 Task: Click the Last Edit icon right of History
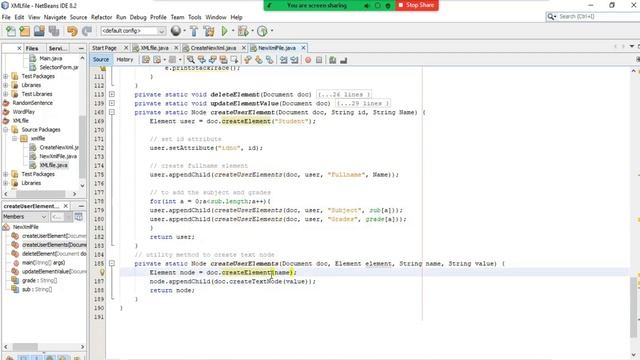pos(146,60)
